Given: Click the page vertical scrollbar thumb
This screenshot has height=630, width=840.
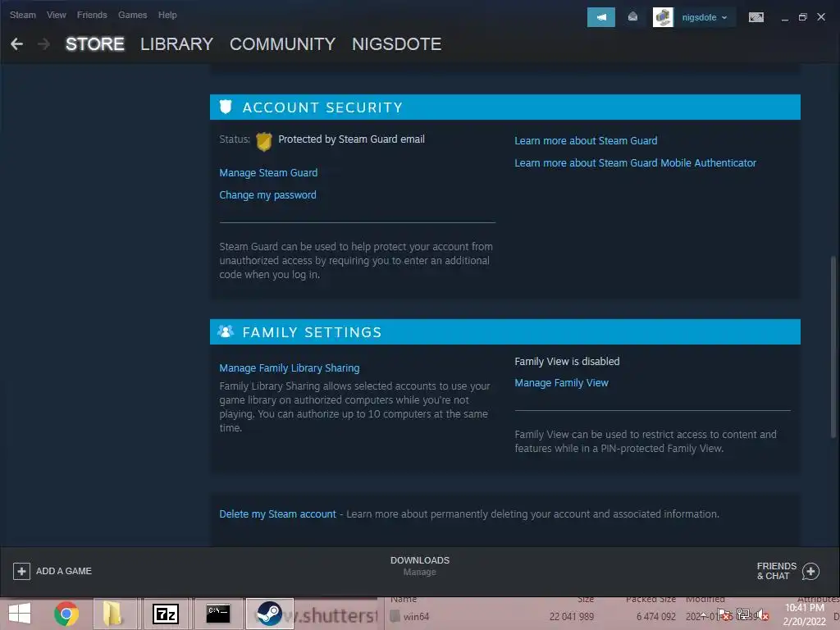Looking at the screenshot, I should click(833, 347).
